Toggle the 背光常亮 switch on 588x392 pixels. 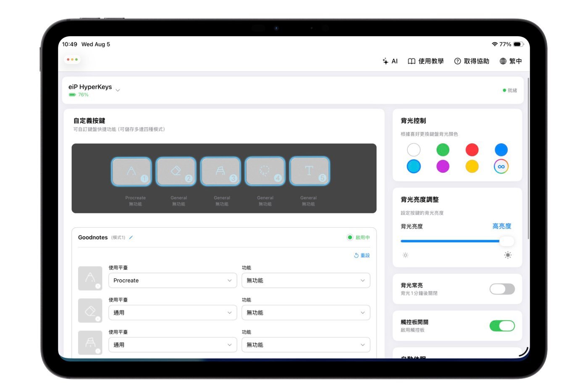pos(502,289)
